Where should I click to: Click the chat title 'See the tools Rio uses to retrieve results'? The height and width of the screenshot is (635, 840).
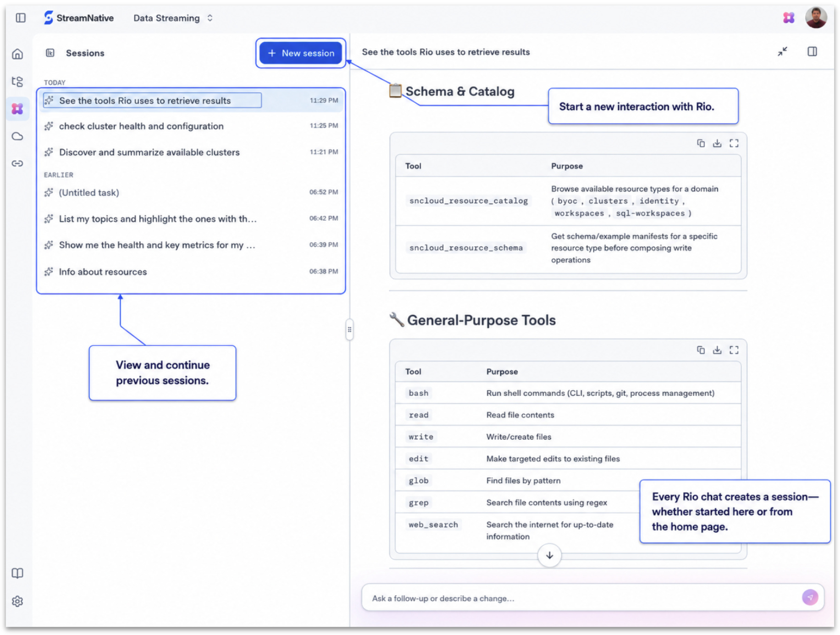point(446,52)
